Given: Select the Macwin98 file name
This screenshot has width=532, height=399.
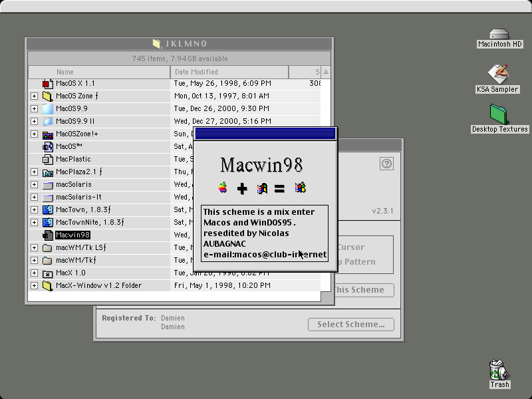Looking at the screenshot, I should (x=72, y=235).
